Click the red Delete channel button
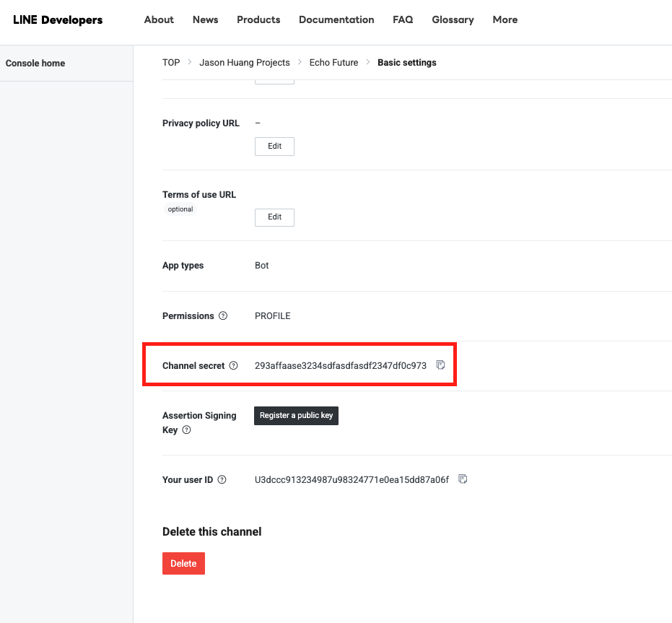This screenshot has height=623, width=672. point(183,563)
